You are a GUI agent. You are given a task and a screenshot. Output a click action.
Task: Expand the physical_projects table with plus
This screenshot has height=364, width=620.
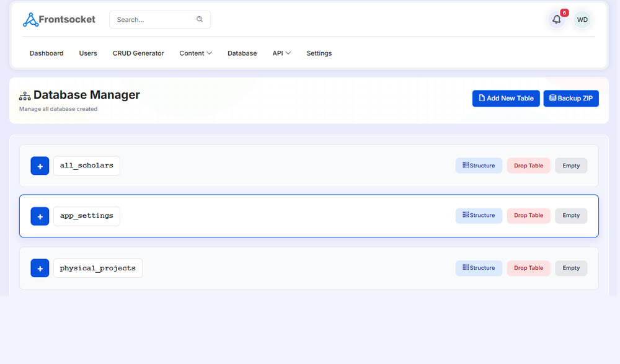coord(40,269)
